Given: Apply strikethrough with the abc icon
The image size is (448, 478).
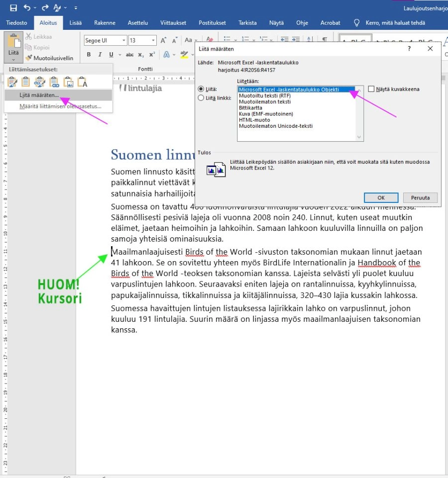Looking at the screenshot, I should click(x=129, y=55).
